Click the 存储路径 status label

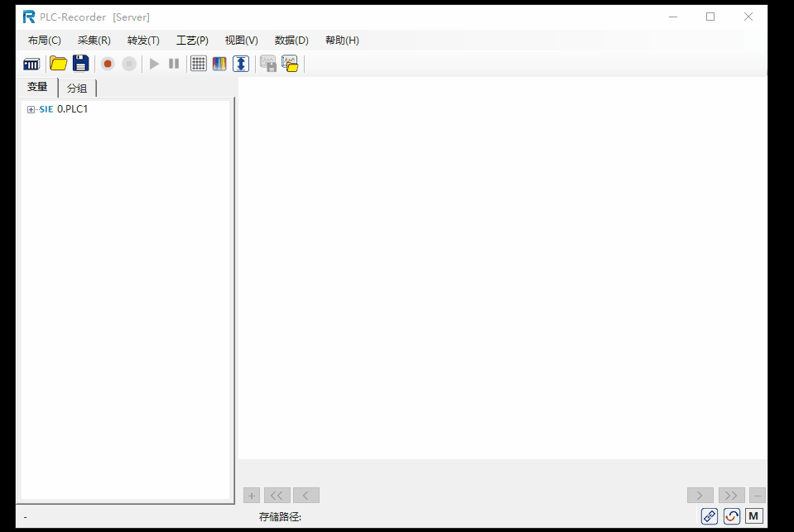[x=280, y=517]
